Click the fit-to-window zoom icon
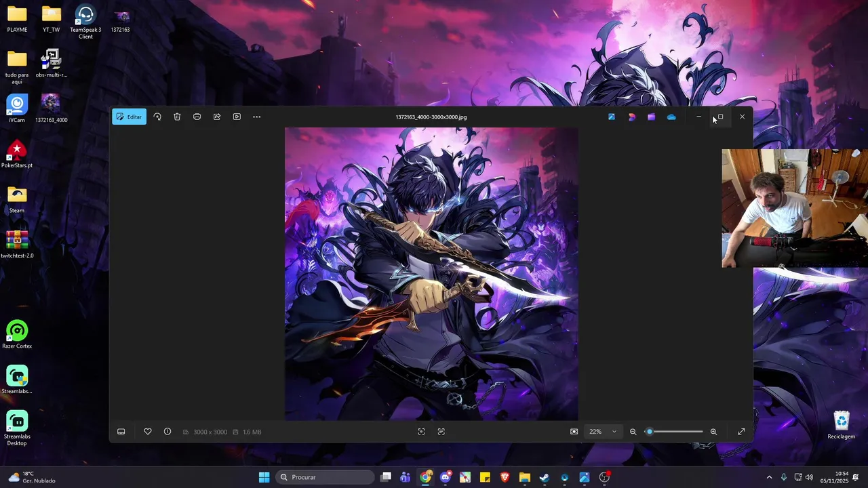The height and width of the screenshot is (488, 868). coord(574,432)
